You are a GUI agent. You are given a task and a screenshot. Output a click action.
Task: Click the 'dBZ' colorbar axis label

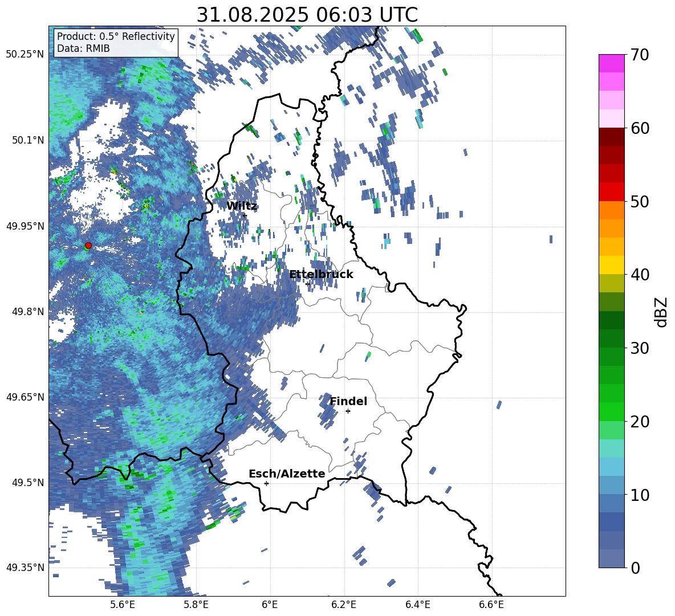click(x=662, y=312)
